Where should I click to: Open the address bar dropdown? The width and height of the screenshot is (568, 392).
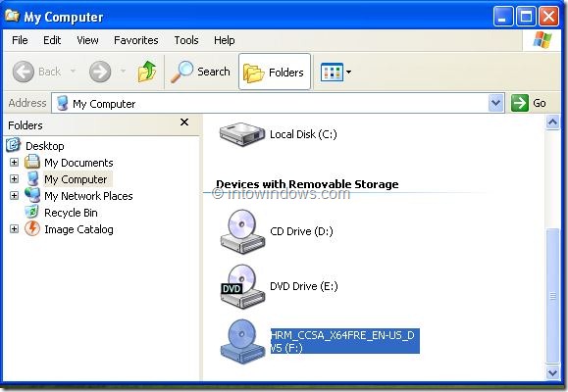point(495,103)
